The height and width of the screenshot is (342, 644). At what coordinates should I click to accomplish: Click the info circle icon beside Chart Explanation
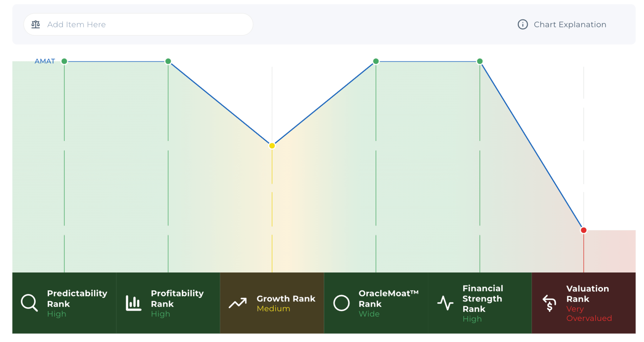(523, 24)
